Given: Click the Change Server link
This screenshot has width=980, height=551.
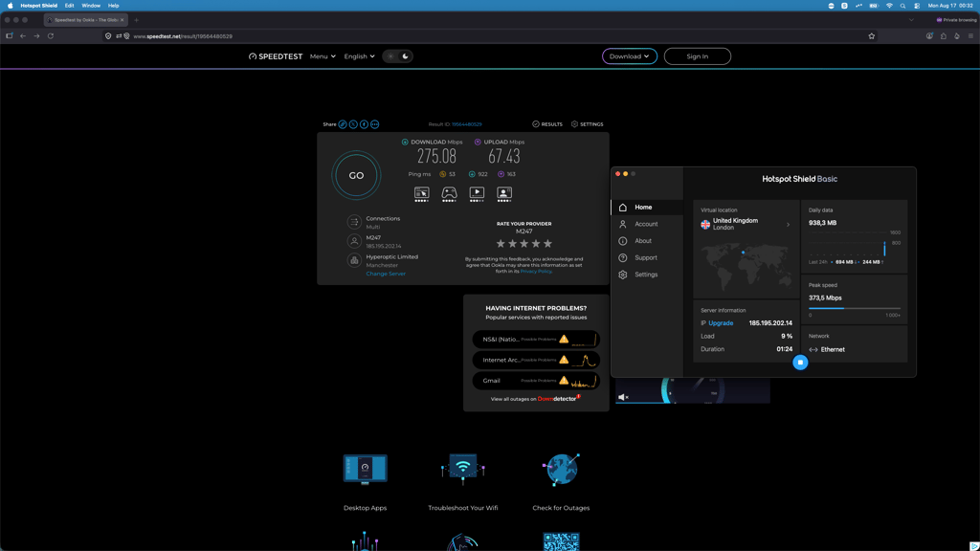Looking at the screenshot, I should [386, 274].
